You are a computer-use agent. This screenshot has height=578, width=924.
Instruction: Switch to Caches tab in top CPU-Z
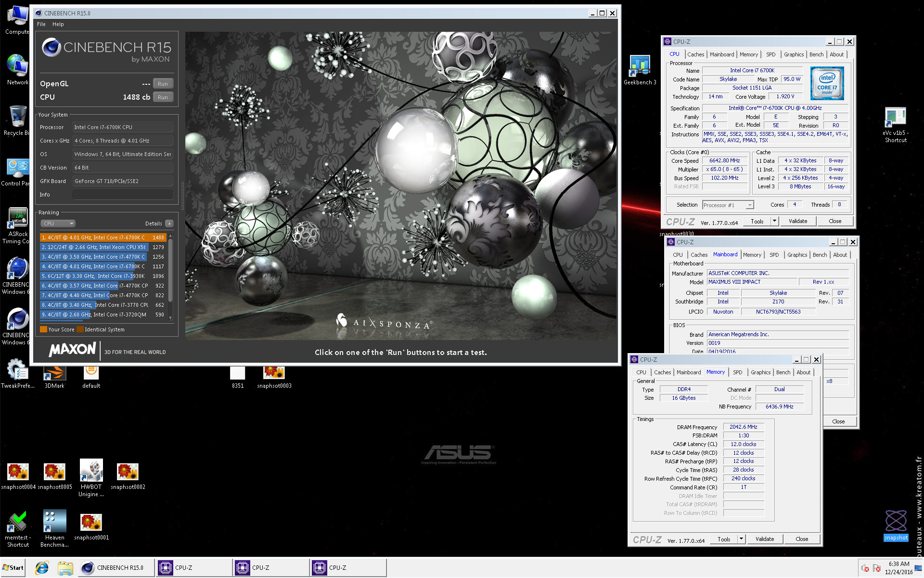[695, 54]
